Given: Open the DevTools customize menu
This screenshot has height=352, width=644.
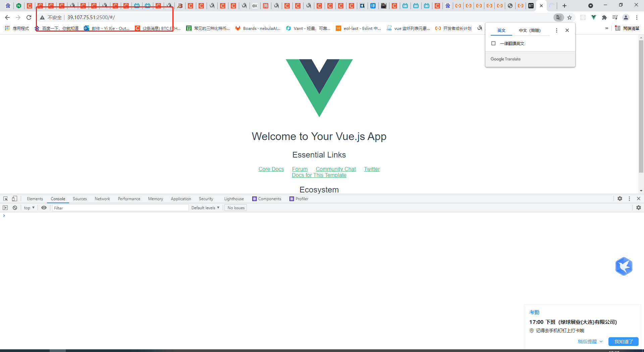Looking at the screenshot, I should [x=629, y=199].
